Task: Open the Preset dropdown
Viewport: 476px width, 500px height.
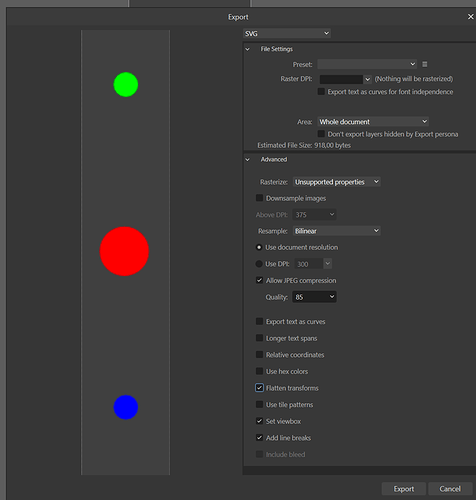Action: click(367, 64)
